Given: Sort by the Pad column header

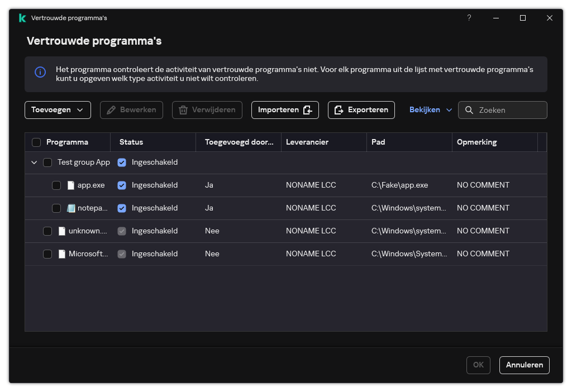Looking at the screenshot, I should (378, 142).
